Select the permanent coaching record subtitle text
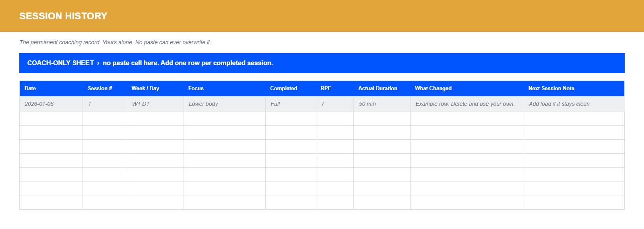The height and width of the screenshot is (229, 644). (115, 42)
